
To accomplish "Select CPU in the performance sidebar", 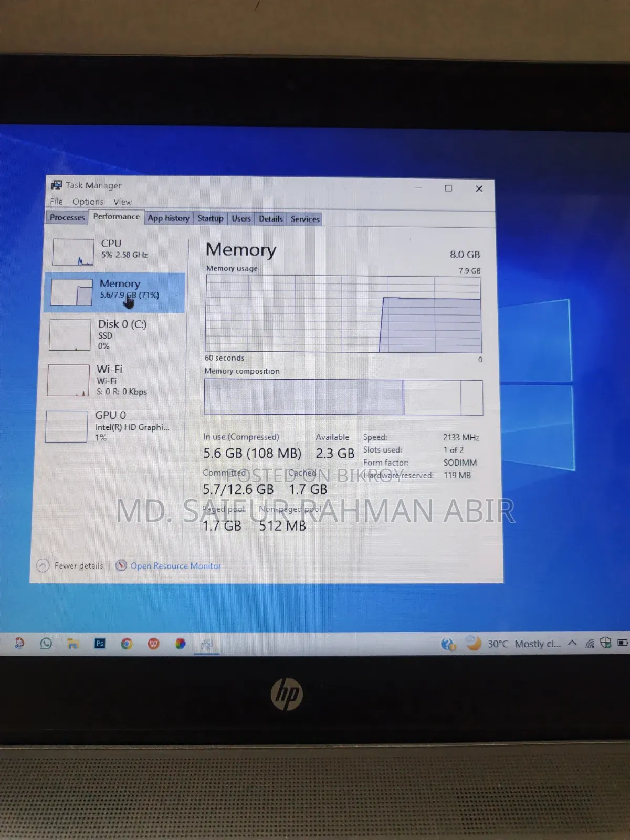I will click(116, 251).
